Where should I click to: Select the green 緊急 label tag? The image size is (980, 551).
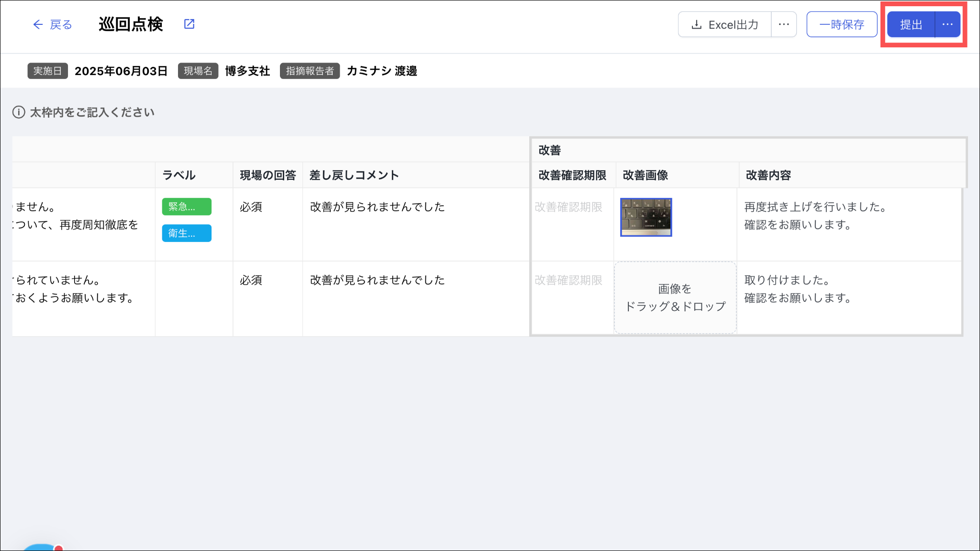coord(187,207)
